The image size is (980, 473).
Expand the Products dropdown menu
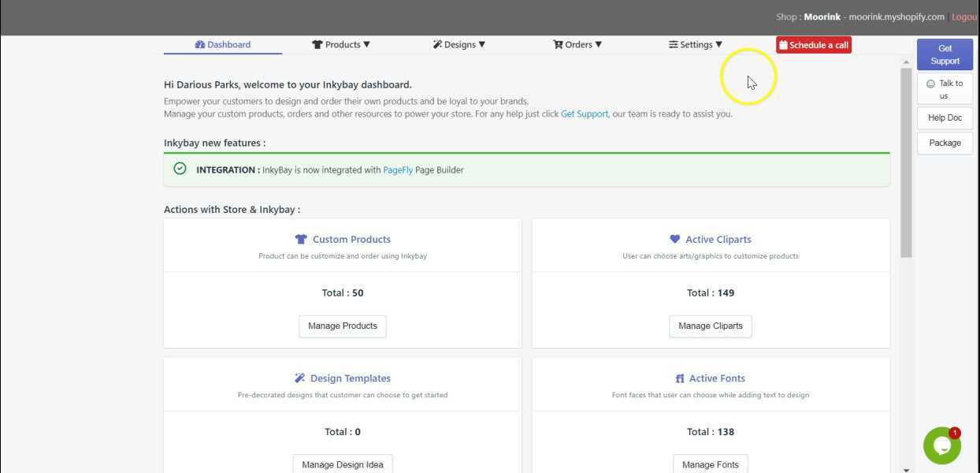[x=341, y=45]
